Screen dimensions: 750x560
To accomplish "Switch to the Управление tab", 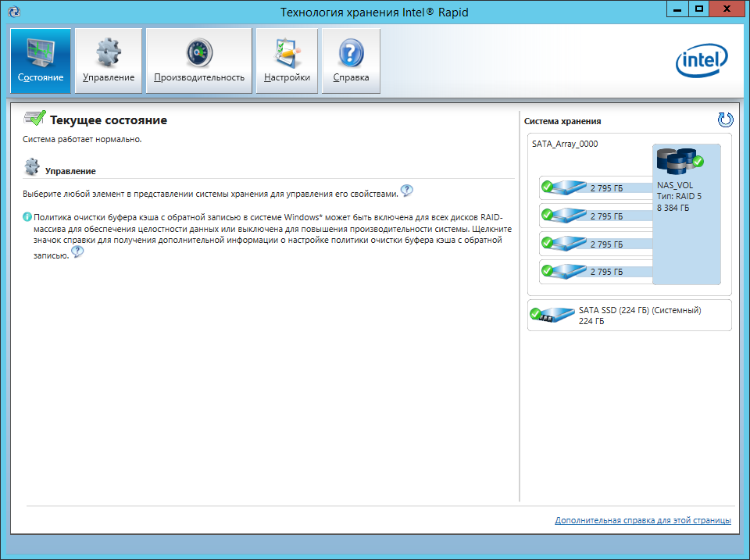I will point(109,61).
